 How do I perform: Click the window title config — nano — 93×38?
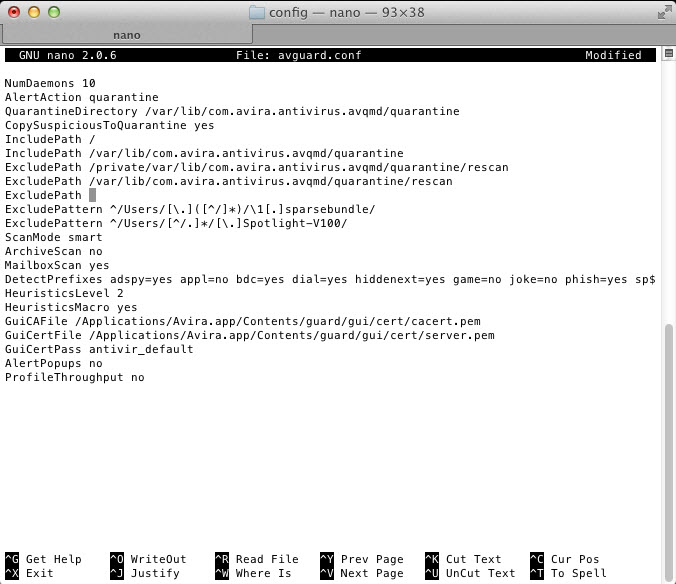(347, 12)
